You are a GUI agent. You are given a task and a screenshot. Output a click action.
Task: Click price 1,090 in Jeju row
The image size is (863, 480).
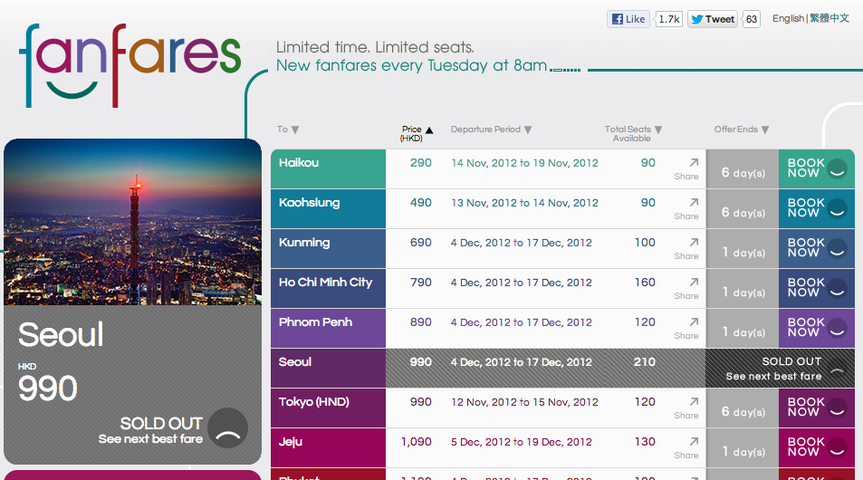(416, 441)
